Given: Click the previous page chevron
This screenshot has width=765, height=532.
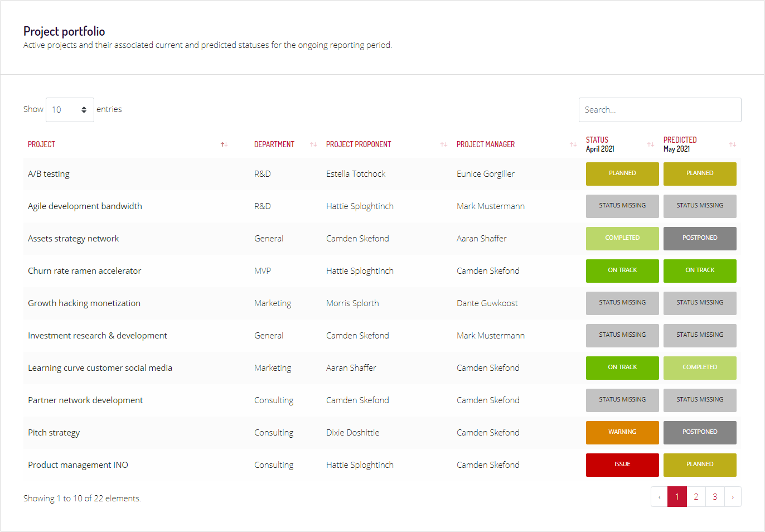Looking at the screenshot, I should tap(659, 496).
